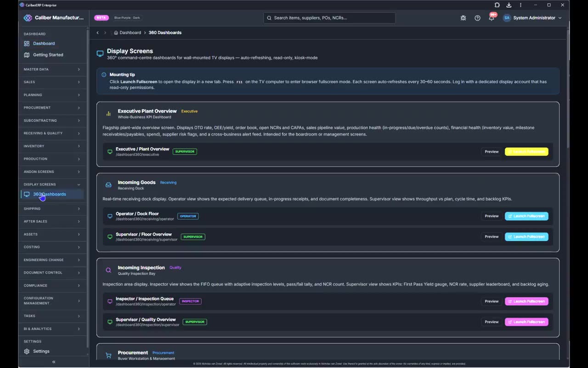588x368 pixels.
Task: Open the Getting Started page
Action: (x=52, y=55)
